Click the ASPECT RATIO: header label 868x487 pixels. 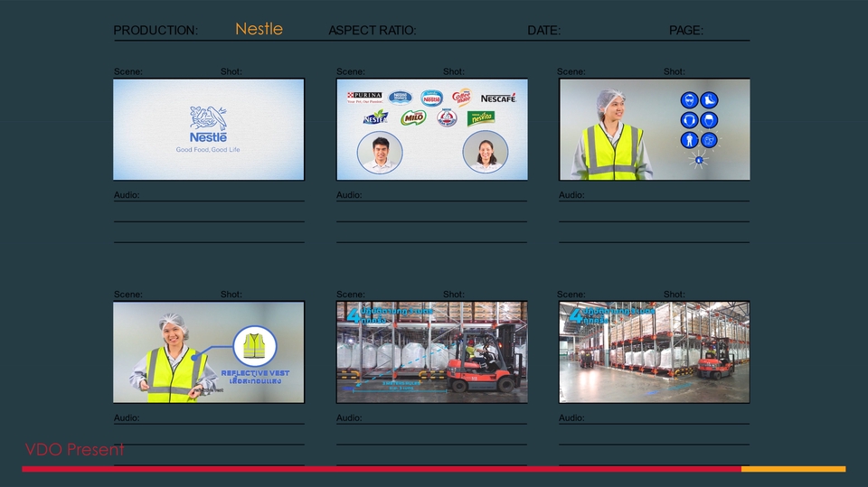(x=373, y=31)
